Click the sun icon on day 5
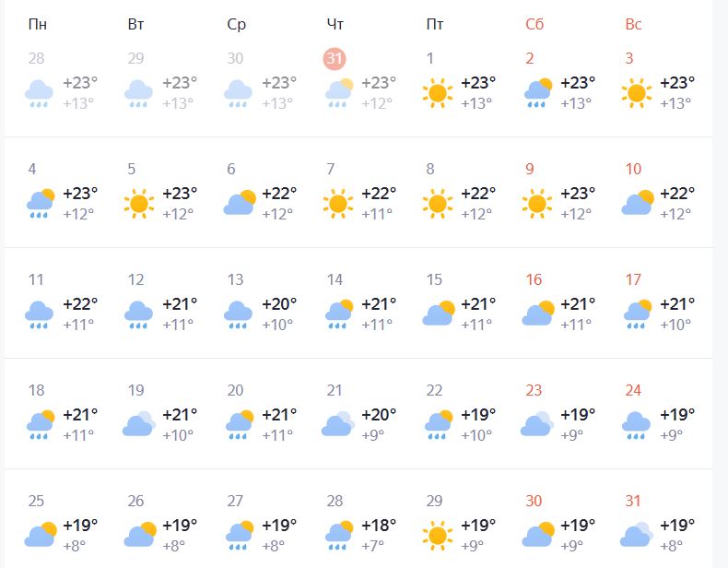Screen dimensions: 728x568 139,202
